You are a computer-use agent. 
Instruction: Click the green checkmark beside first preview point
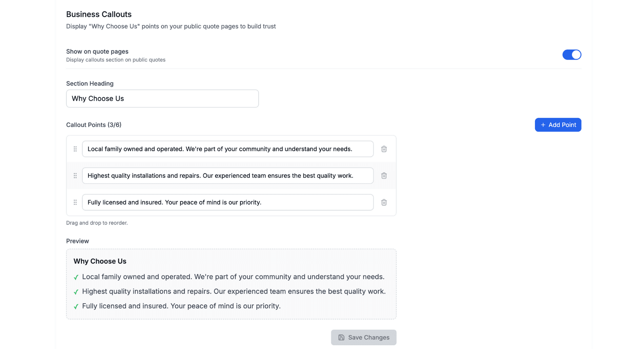click(x=76, y=277)
